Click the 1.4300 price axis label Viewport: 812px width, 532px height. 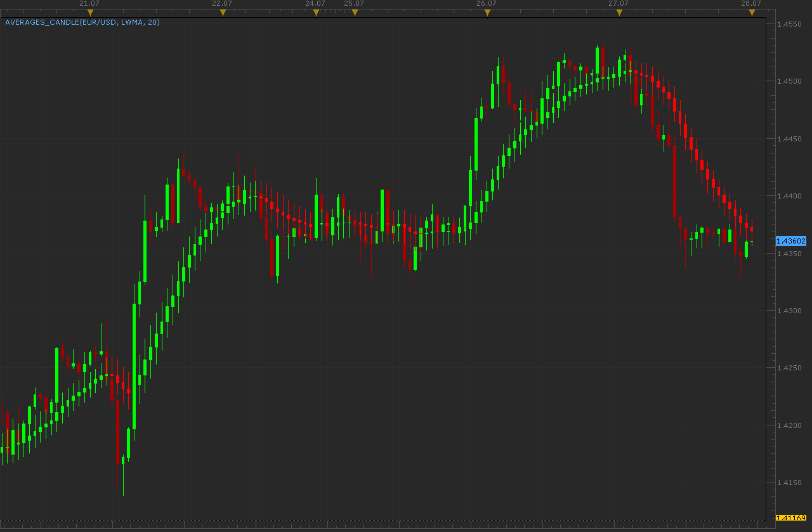tap(790, 311)
